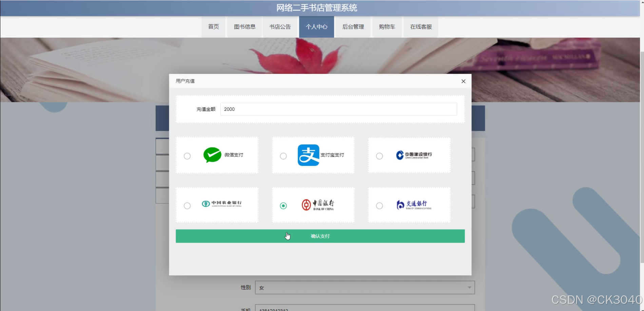Click the Agricultural Bank of China logo
Viewport: 644px width, 311px height.
tap(222, 204)
